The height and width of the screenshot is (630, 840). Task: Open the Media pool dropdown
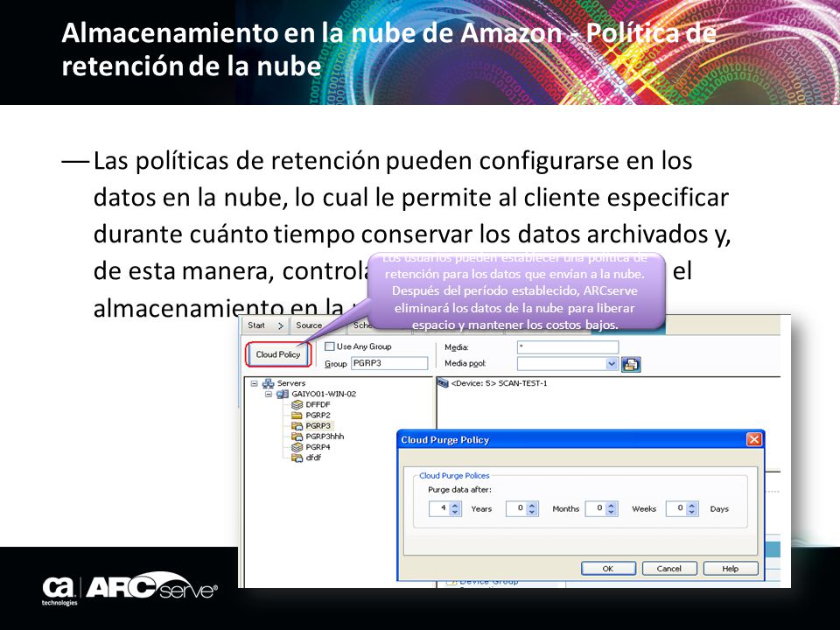(612, 364)
